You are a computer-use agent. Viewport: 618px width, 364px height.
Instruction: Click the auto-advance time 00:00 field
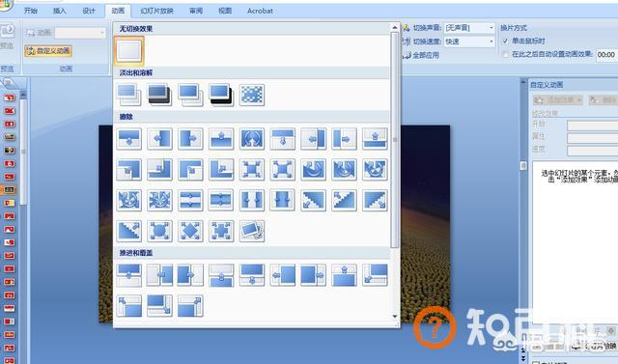tap(606, 55)
